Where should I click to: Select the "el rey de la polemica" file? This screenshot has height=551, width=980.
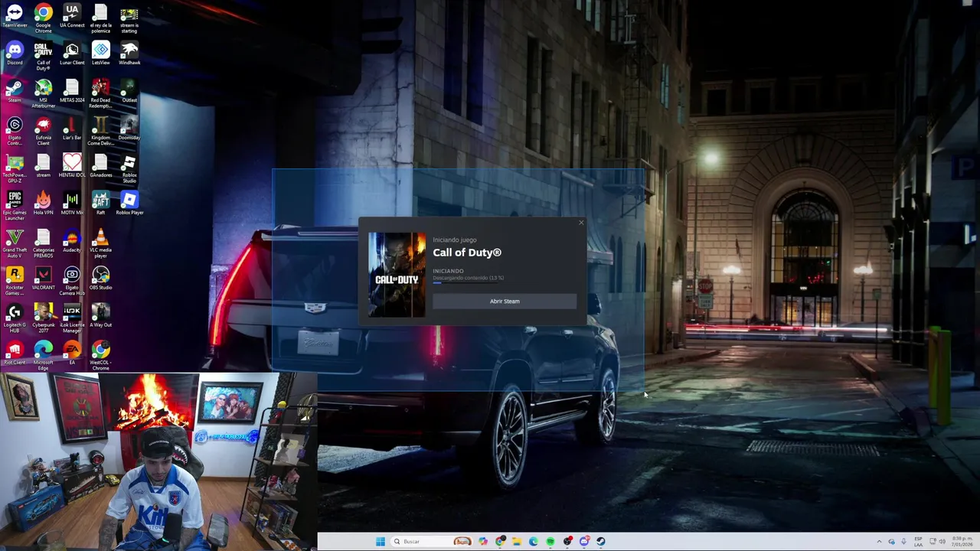101,18
